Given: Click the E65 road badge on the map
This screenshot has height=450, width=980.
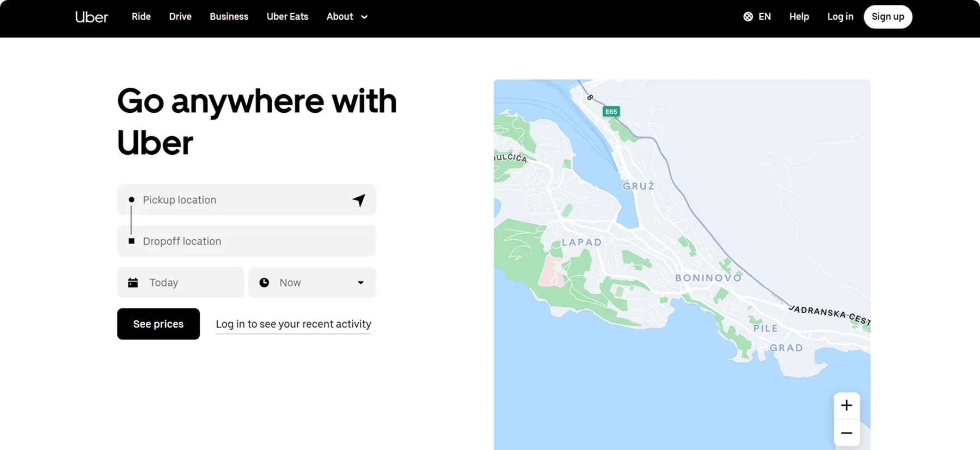Looking at the screenshot, I should (611, 112).
